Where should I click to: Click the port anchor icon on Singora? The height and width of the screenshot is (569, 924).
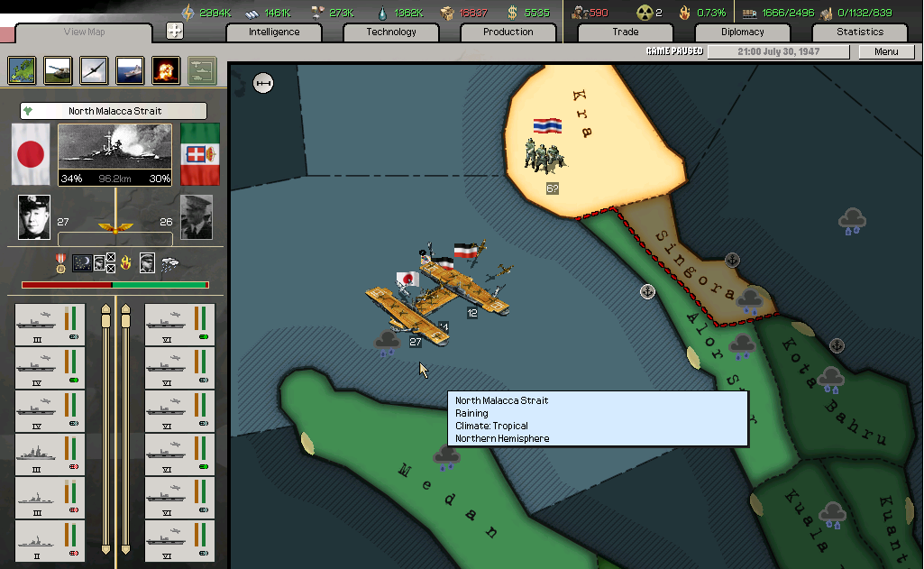tap(732, 261)
